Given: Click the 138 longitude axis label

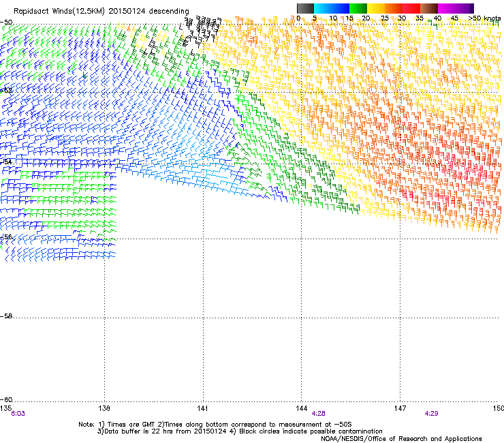Looking at the screenshot, I should tap(104, 408).
